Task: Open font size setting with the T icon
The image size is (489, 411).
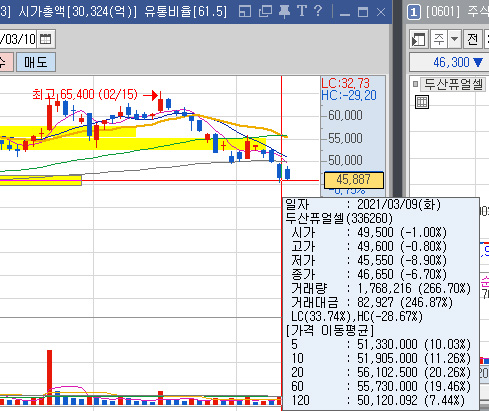Action: 302,11
